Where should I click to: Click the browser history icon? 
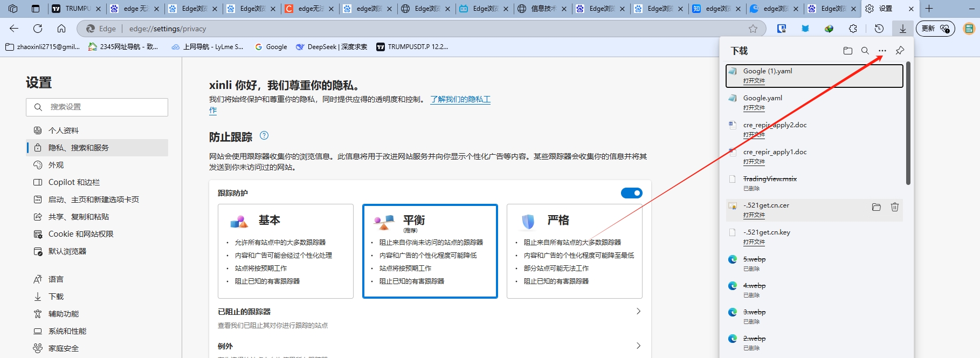879,29
